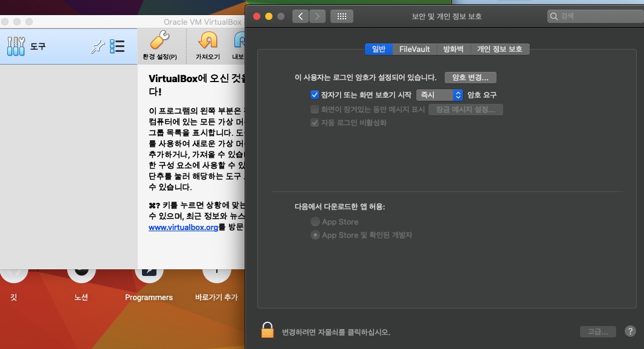The width and height of the screenshot is (644, 349).
Task: Open VirtualBox 환경 설정 wrench icon
Action: (159, 40)
